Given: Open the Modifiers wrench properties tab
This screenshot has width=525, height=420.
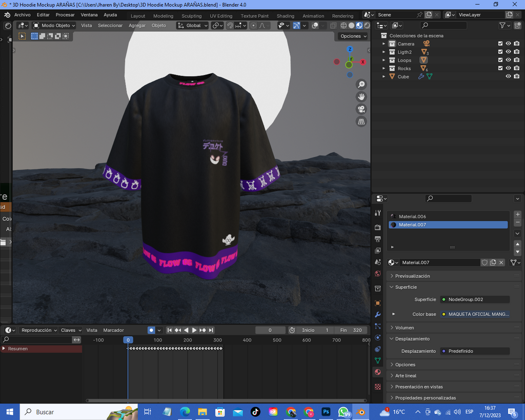Looking at the screenshot, I should [x=378, y=314].
